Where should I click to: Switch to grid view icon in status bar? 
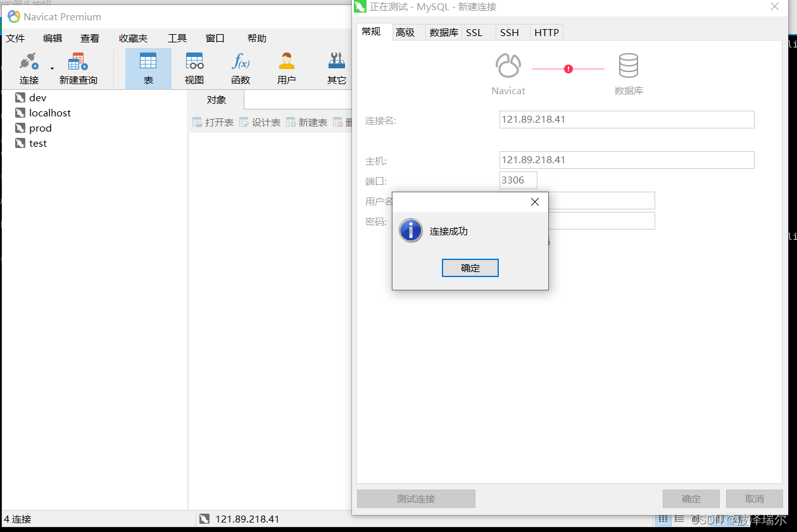[663, 519]
